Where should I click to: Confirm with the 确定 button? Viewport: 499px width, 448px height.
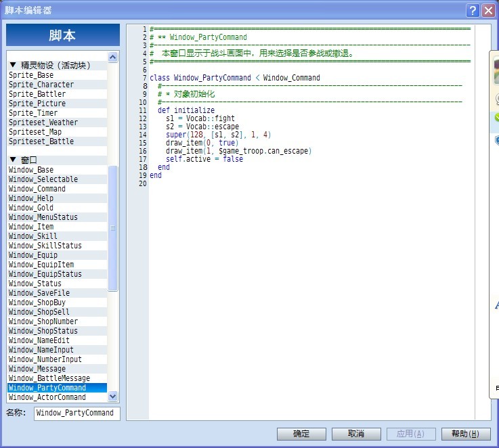(301, 434)
